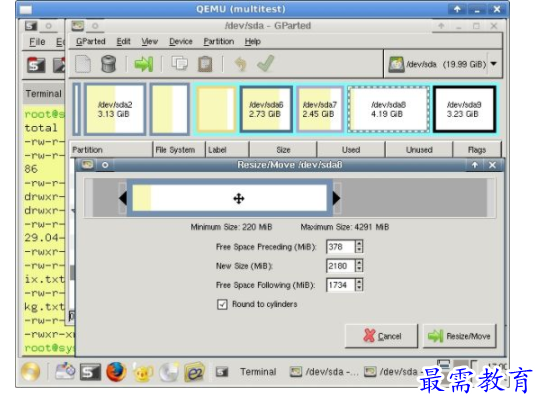
Task: Open the gold start menu orb in taskbar
Action: 30,372
